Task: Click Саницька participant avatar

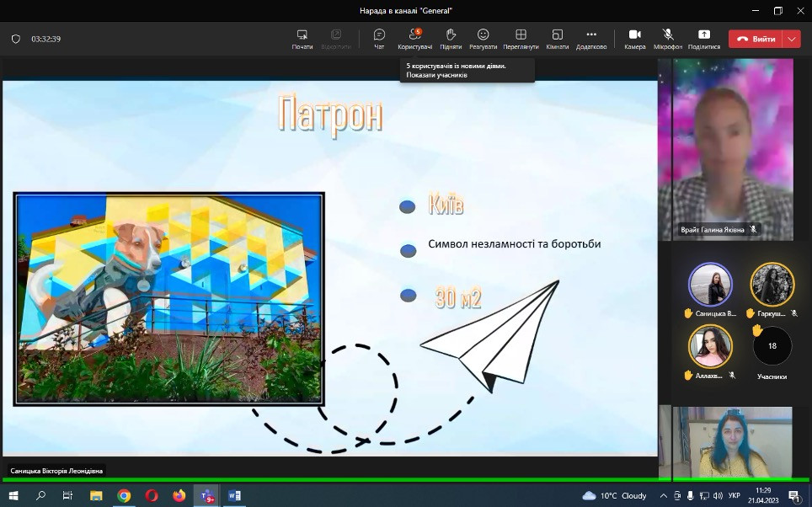Action: (710, 284)
